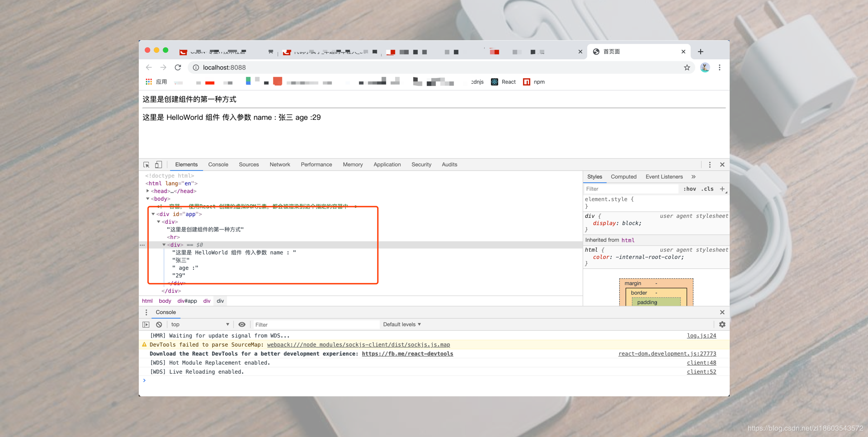Select html in the breadcrumb trail
This screenshot has height=437, width=868.
[147, 301]
